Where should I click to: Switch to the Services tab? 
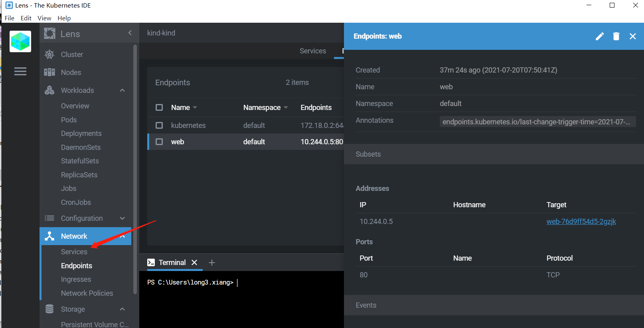pyautogui.click(x=313, y=51)
